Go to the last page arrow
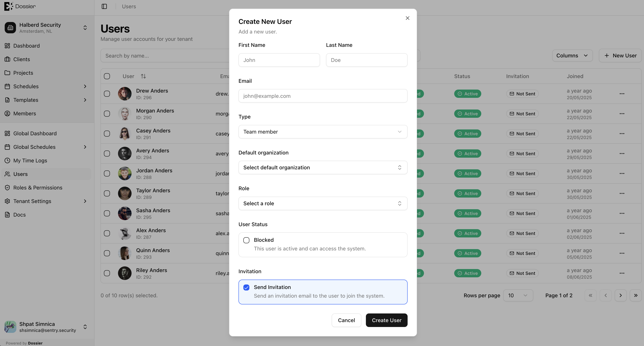Viewport: 644px width, 346px height. pos(636,295)
